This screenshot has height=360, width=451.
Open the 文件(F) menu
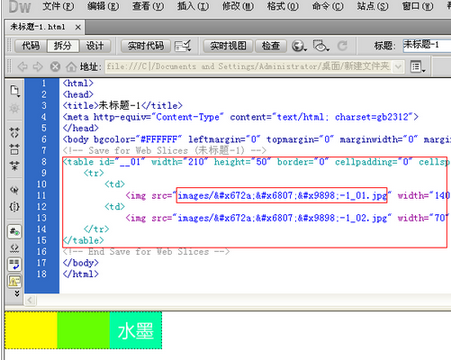click(58, 6)
